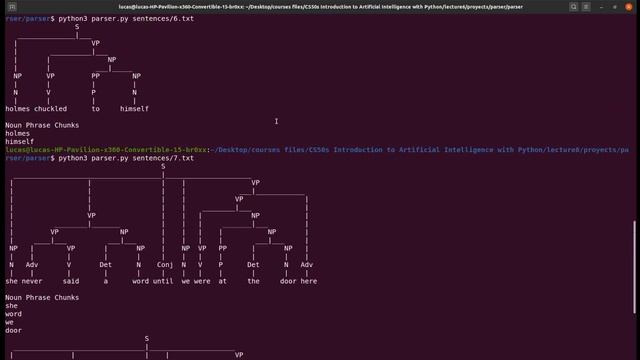This screenshot has width=640, height=360.
Task: Click the word 'were' in the second tree
Action: tap(202, 281)
